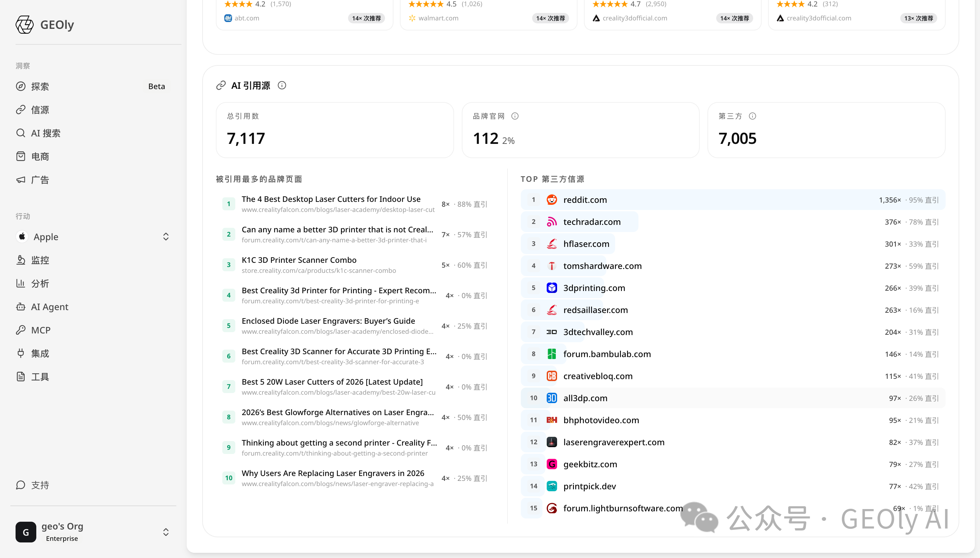Click the 3dtechvalley.com source name
Image resolution: width=980 pixels, height=558 pixels.
pyautogui.click(x=598, y=332)
